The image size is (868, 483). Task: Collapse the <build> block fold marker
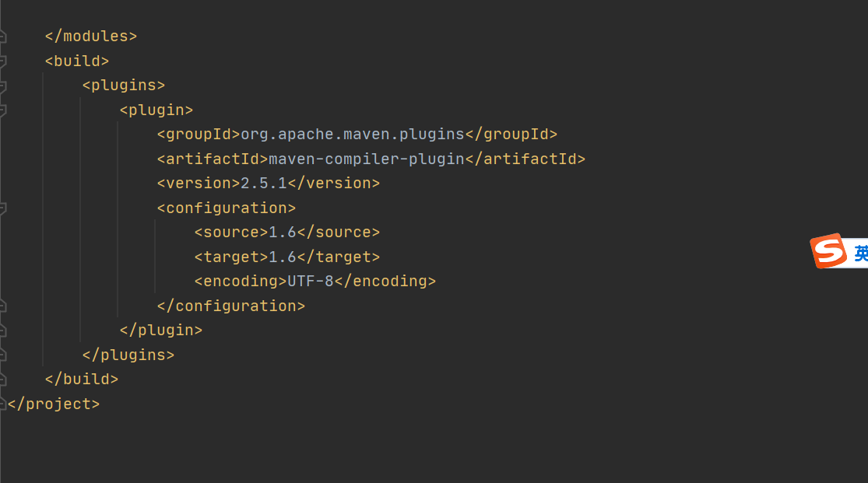click(3, 61)
